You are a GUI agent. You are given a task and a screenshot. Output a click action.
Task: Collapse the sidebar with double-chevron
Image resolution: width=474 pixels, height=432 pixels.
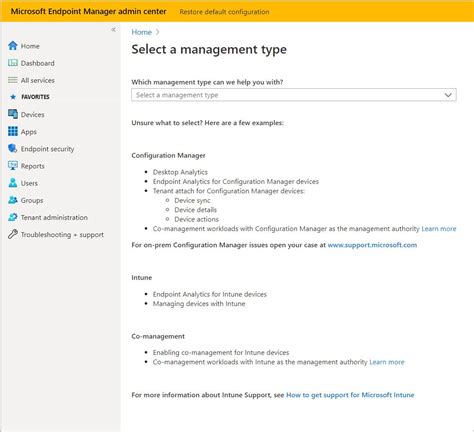(x=113, y=30)
